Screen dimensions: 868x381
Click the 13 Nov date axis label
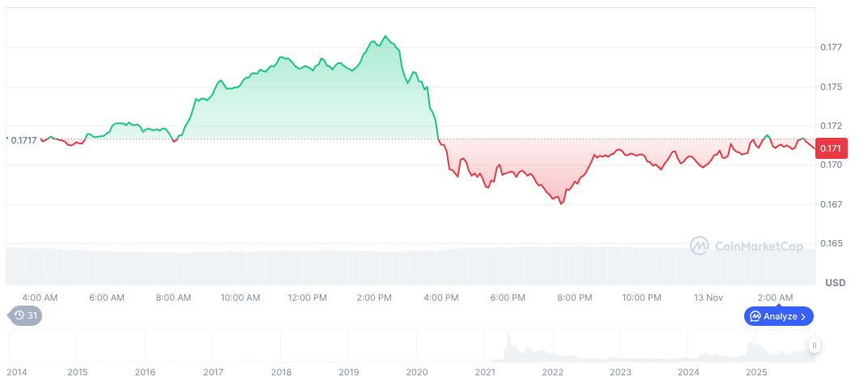pyautogui.click(x=709, y=298)
